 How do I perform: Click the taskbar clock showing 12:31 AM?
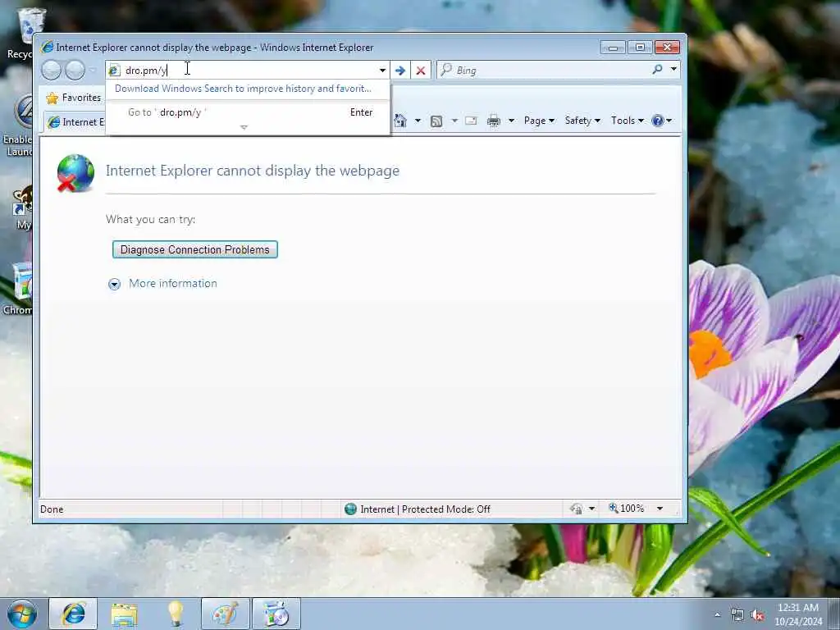point(798,614)
